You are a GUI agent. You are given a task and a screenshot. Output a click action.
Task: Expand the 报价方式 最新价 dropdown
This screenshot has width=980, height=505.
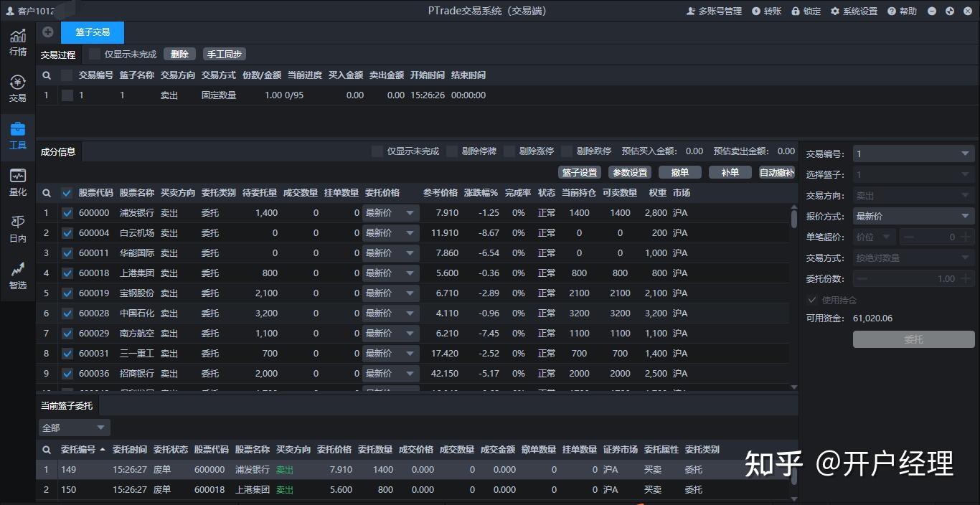(x=913, y=215)
